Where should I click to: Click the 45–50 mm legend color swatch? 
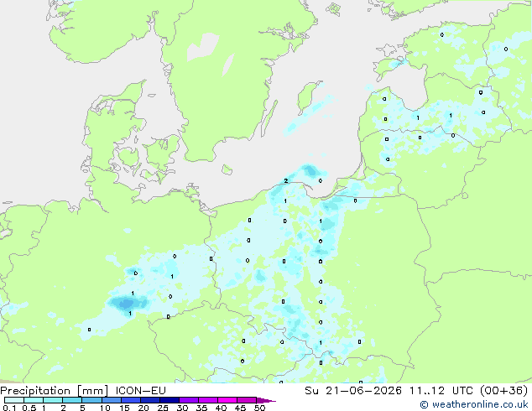tap(247, 400)
